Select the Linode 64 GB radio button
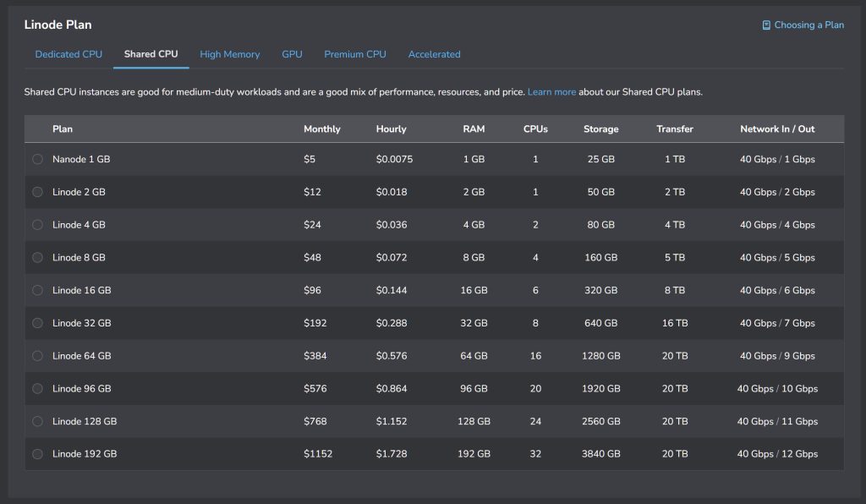Viewport: 866px width, 504px height. 37,355
